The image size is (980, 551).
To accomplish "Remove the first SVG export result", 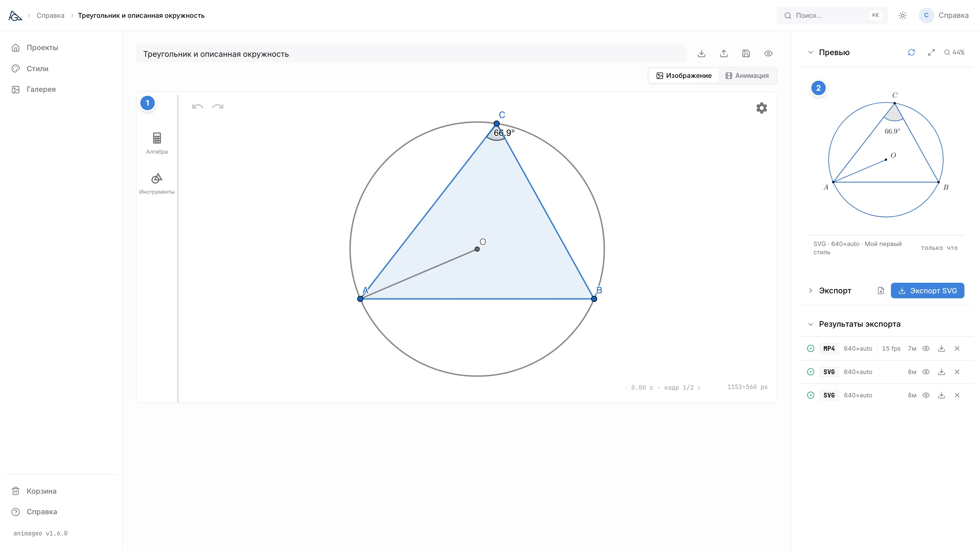I will [x=957, y=372].
